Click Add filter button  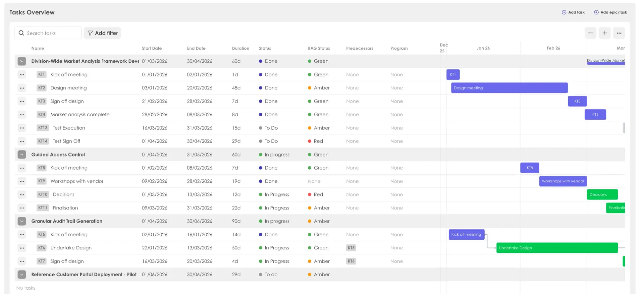(x=102, y=33)
